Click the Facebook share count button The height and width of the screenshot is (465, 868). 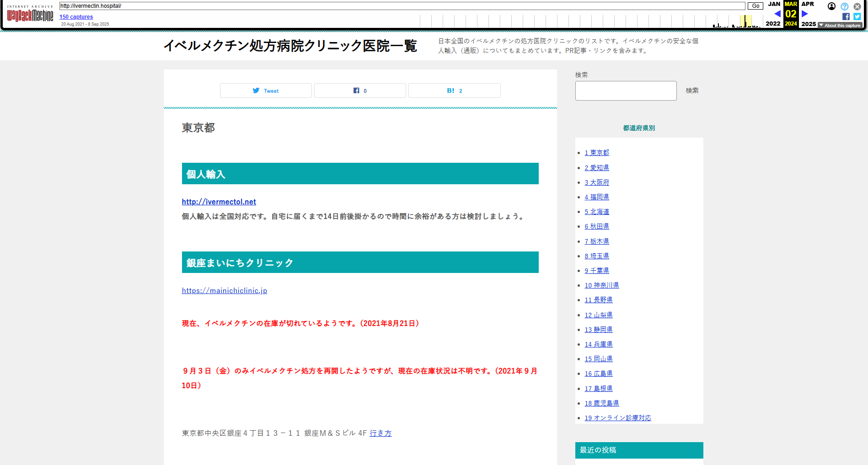point(360,91)
